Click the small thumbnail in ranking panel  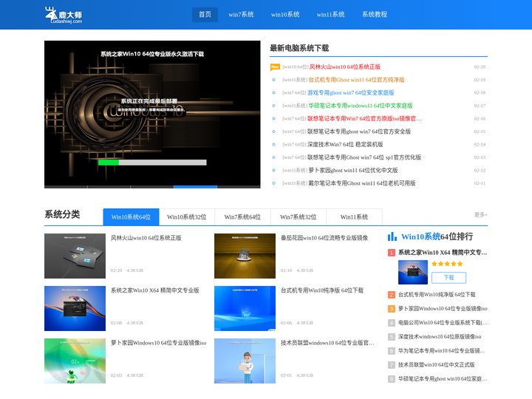click(413, 272)
